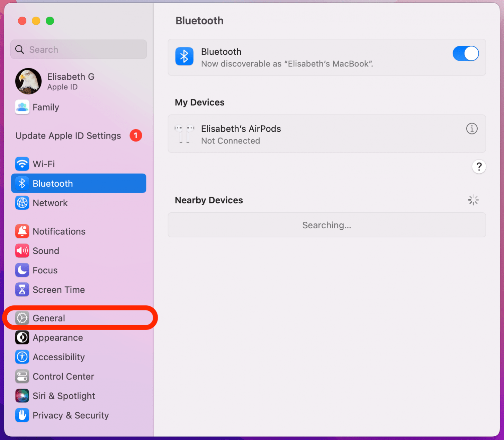
Task: Click the Sound speaker icon
Action: [22, 250]
